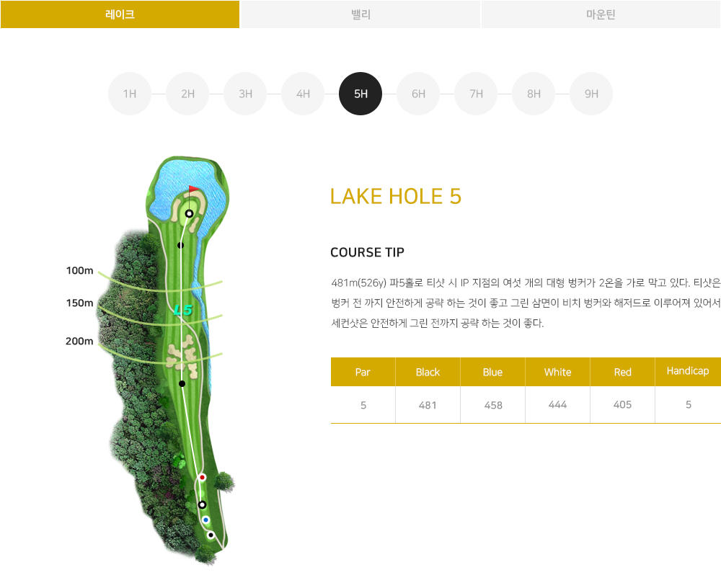Click the 100m distance marker label

click(x=79, y=270)
